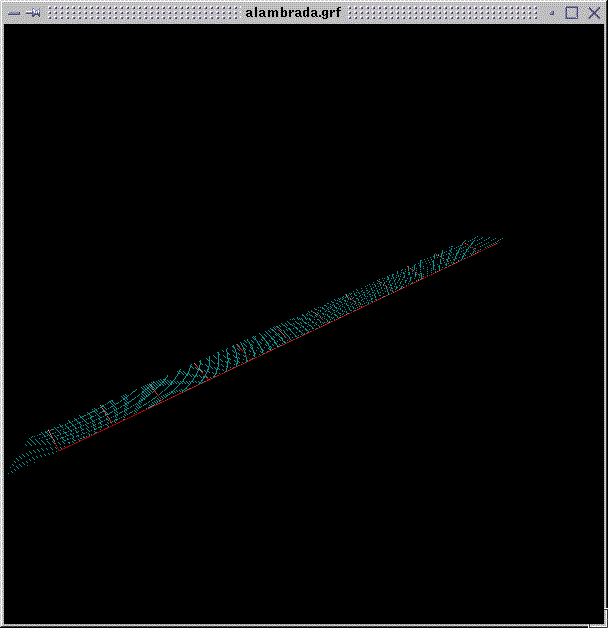This screenshot has height=628, width=608.
Task: Close the alambrada.grf window
Action: (594, 13)
